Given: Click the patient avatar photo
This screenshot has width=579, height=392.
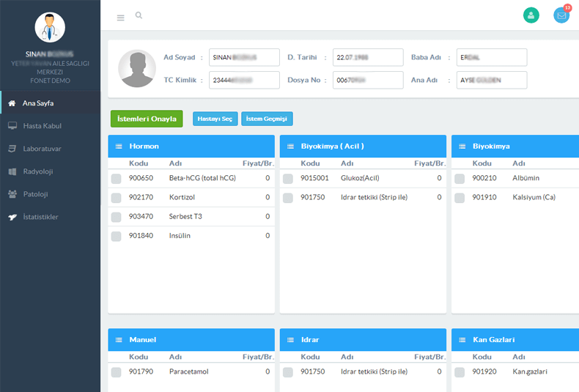Looking at the screenshot, I should tap(136, 69).
